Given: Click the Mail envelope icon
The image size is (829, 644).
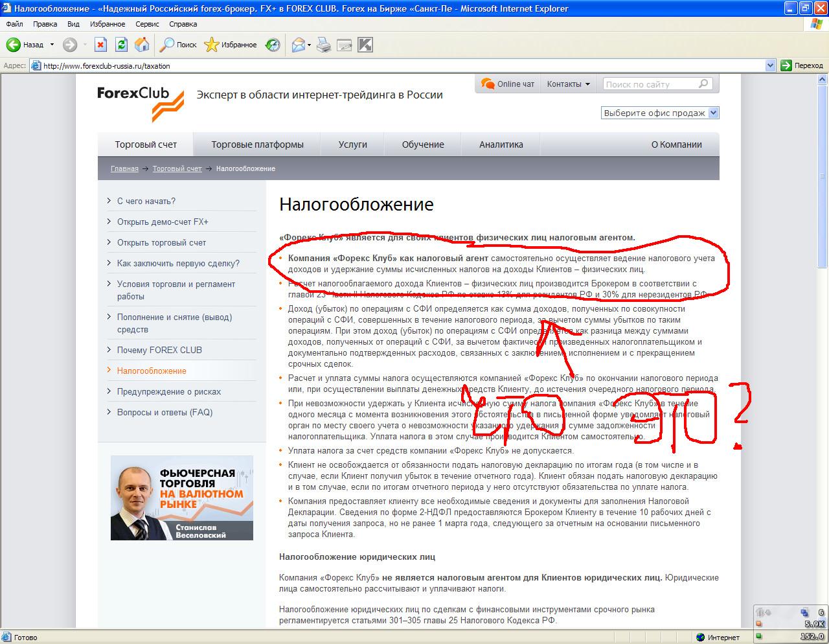Looking at the screenshot, I should pos(298,45).
